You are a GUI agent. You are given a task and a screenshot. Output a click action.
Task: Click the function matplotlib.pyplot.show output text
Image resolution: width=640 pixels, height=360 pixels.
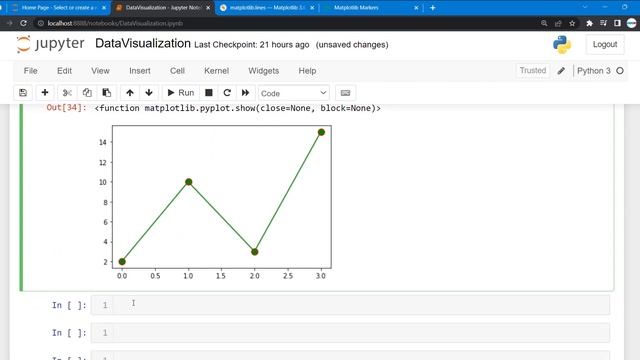[238, 108]
